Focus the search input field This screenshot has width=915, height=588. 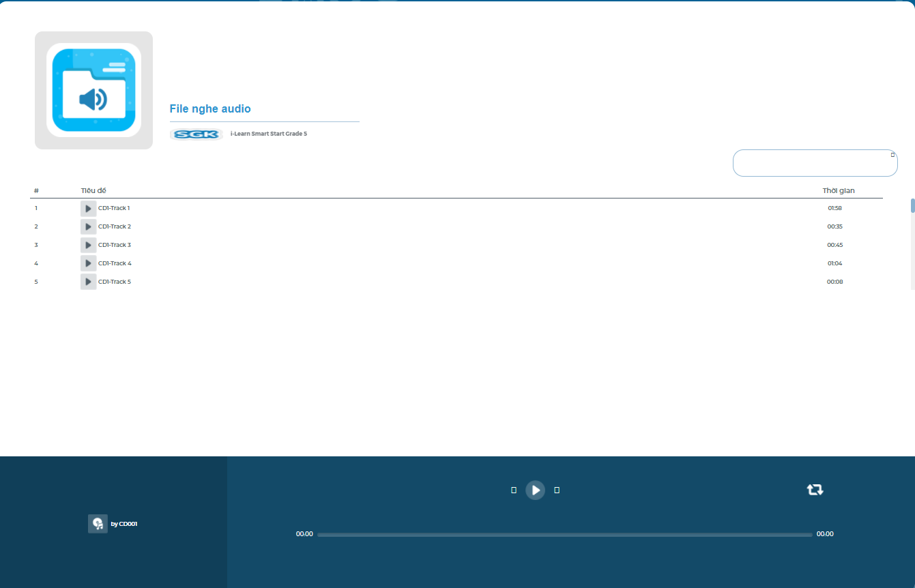[815, 163]
